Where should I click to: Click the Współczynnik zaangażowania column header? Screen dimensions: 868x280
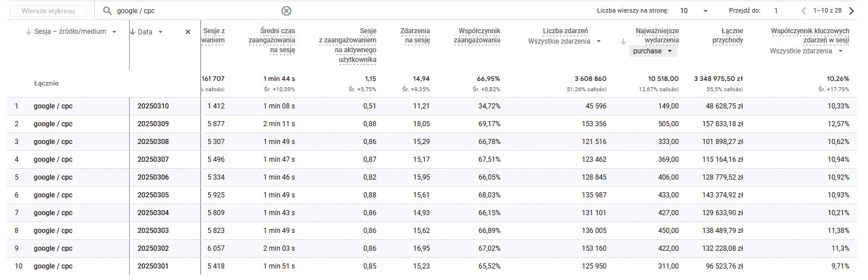click(479, 36)
